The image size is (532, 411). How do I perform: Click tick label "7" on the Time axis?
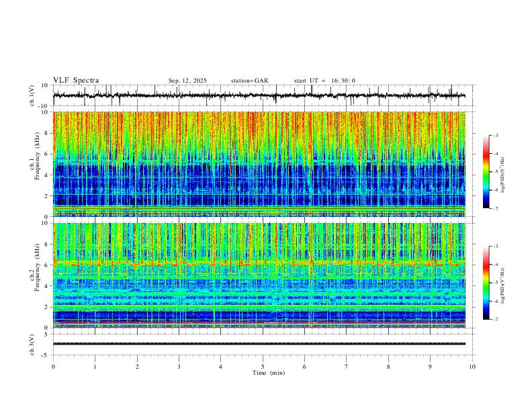[347, 367]
